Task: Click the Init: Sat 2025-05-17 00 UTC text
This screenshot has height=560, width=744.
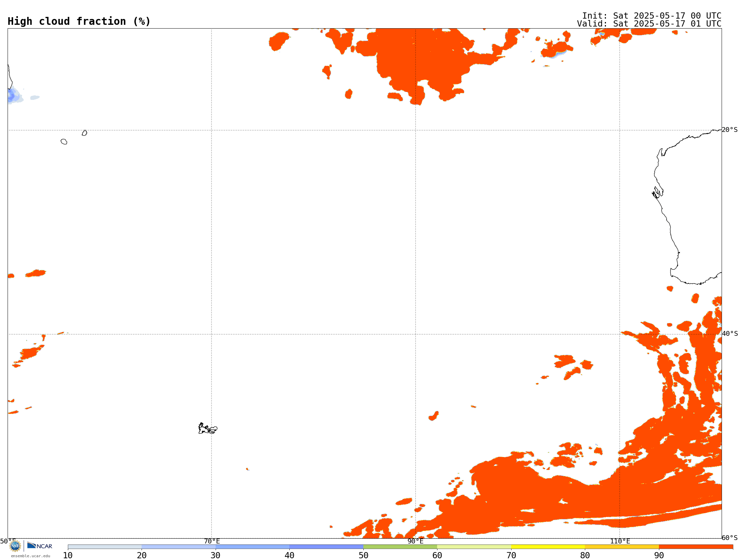Action: [x=652, y=15]
